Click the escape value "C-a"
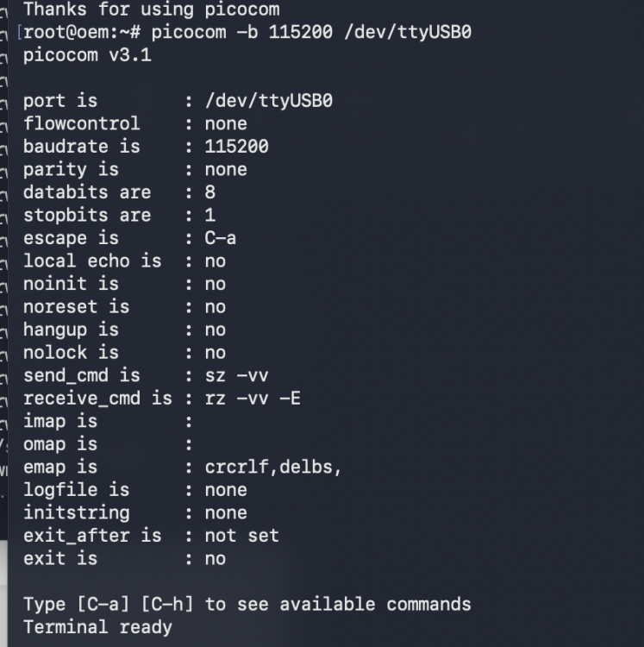 [221, 238]
